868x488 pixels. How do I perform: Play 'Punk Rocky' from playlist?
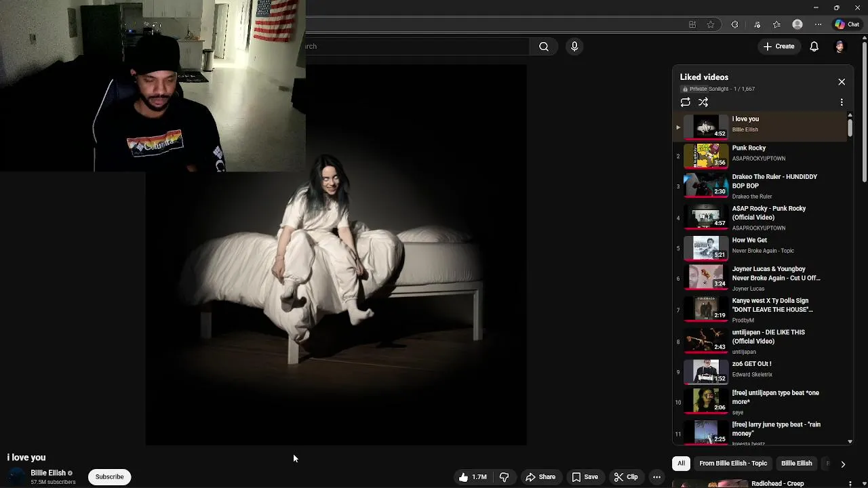759,156
